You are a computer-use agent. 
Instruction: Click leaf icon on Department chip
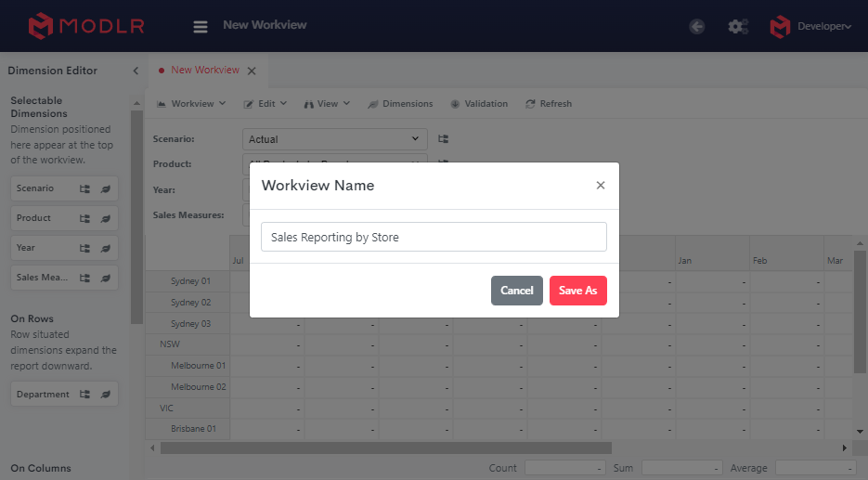pyautogui.click(x=105, y=395)
